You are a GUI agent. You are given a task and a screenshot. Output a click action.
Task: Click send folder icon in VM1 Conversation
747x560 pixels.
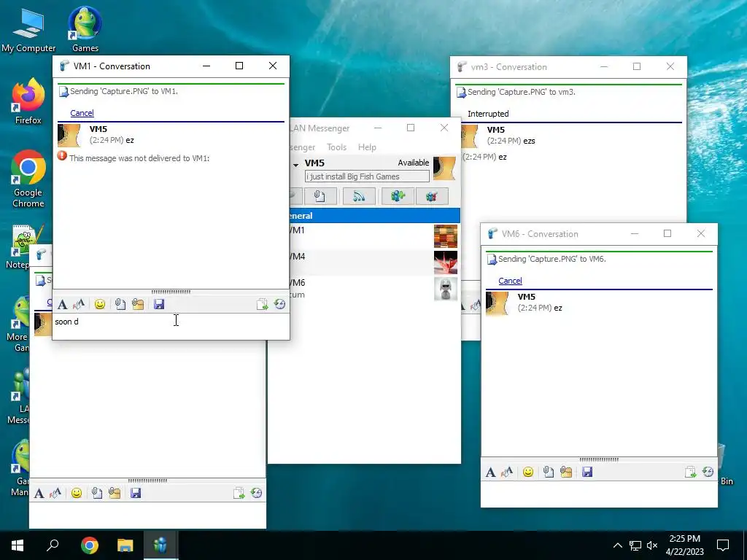click(x=138, y=304)
